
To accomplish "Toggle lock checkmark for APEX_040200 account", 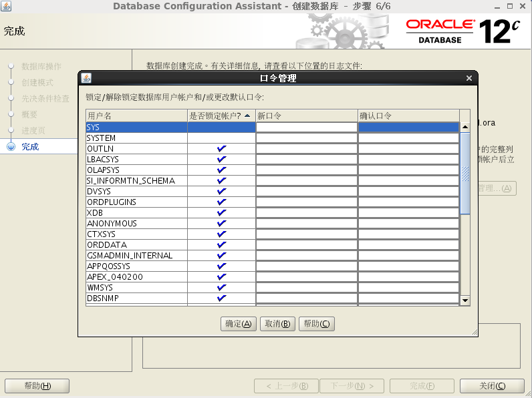I will click(x=221, y=276).
